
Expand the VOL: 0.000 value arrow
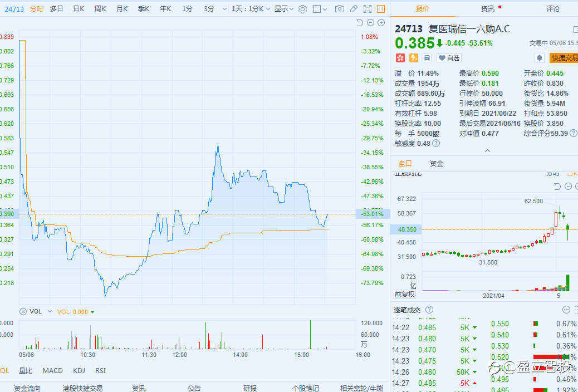(92, 312)
